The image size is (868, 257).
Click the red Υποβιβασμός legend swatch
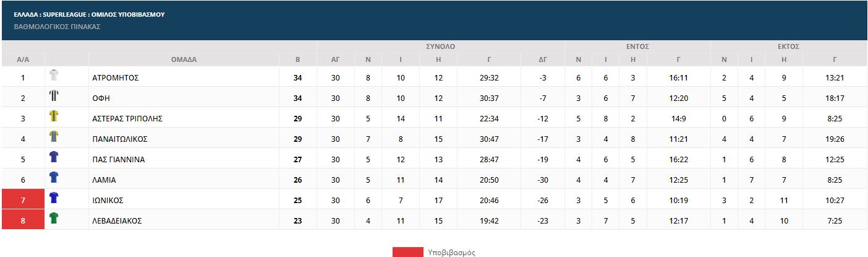pos(407,253)
